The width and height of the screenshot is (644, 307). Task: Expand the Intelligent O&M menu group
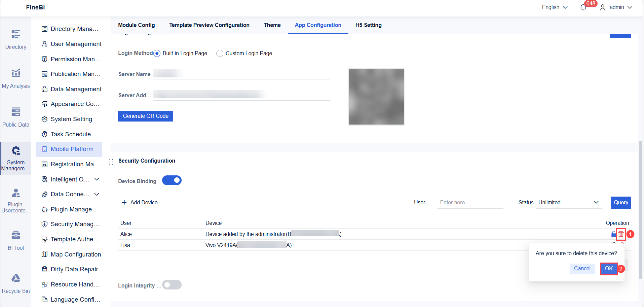pyautogui.click(x=97, y=179)
